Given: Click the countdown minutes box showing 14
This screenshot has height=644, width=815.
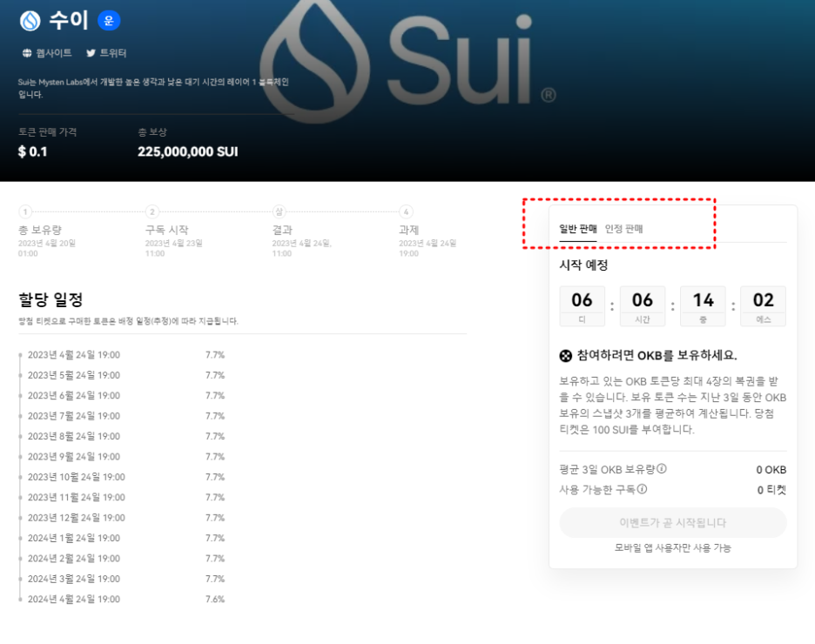Looking at the screenshot, I should [703, 306].
